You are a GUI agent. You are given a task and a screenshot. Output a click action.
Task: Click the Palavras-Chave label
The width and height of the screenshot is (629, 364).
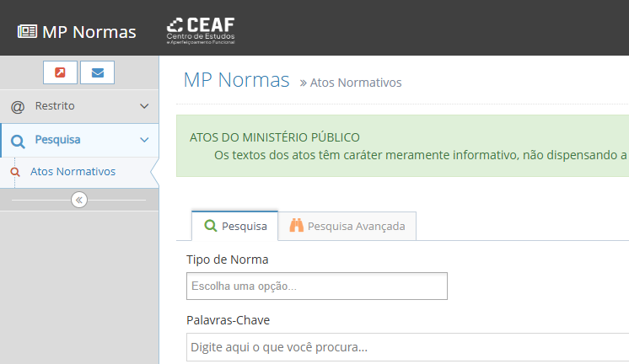tap(228, 320)
